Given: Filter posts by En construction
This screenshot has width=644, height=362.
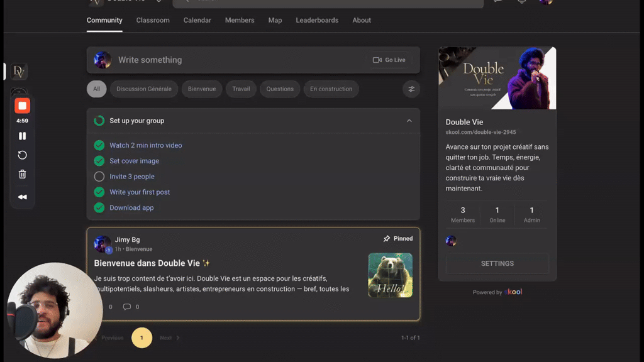Looking at the screenshot, I should (331, 89).
